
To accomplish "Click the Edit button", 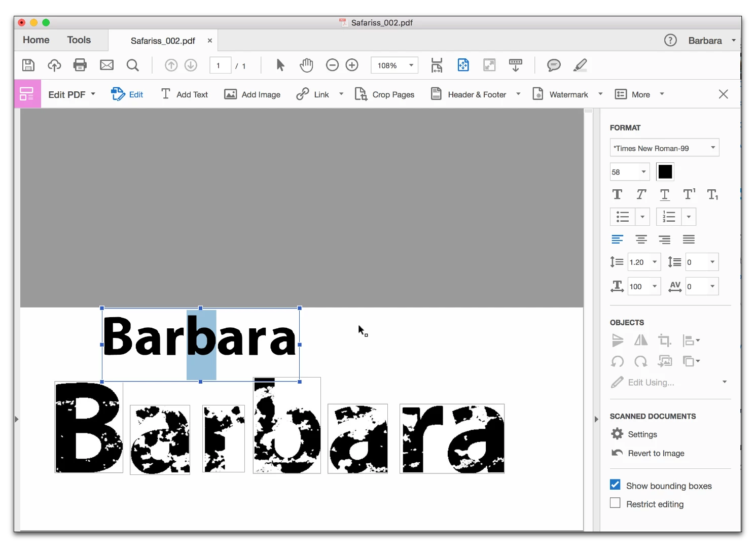I will [x=127, y=94].
